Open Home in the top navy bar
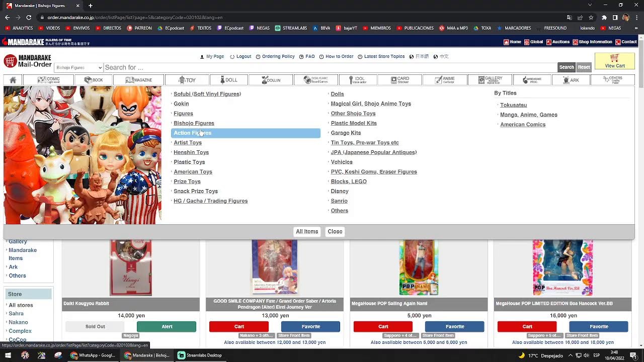The height and width of the screenshot is (362, 644). pyautogui.click(x=512, y=42)
